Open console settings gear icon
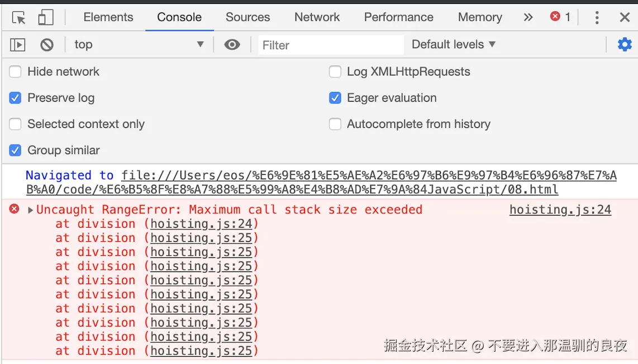638x364 pixels. 625,45
